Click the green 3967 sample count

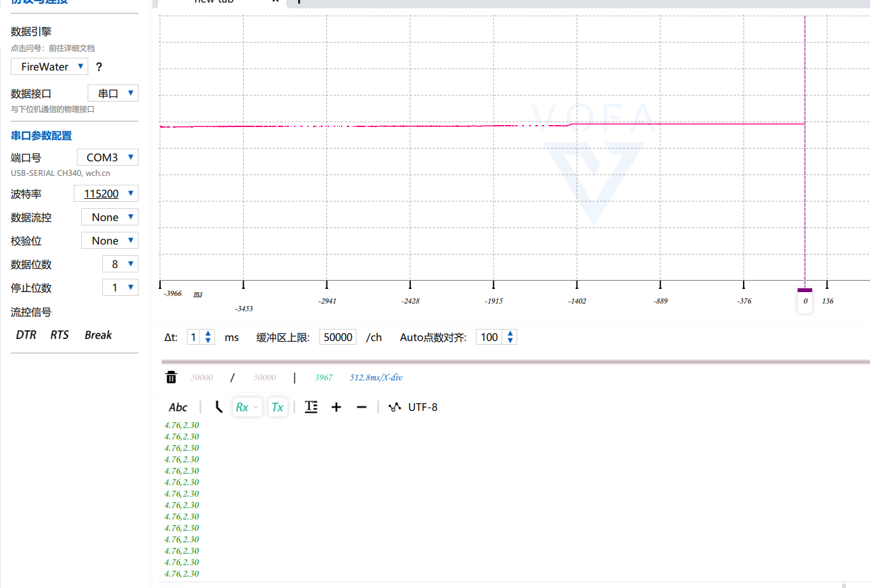(x=324, y=377)
